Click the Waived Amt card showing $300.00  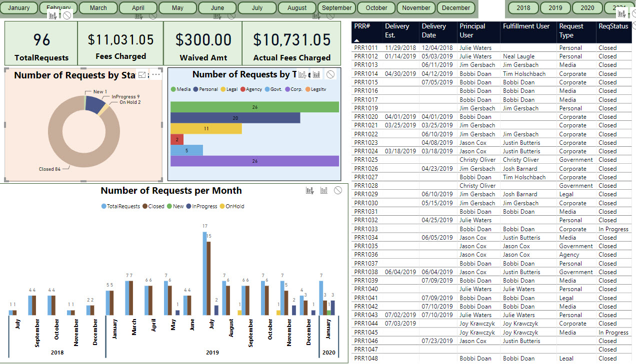click(x=203, y=43)
